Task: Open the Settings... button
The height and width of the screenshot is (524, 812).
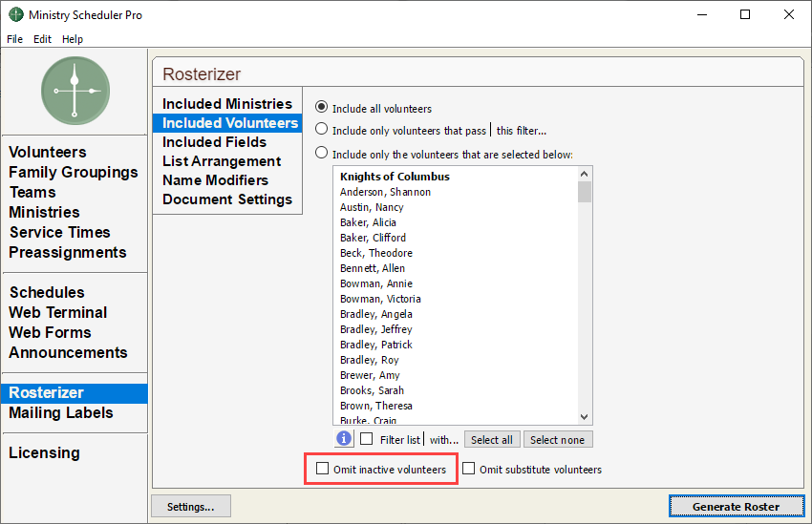Action: tap(190, 507)
